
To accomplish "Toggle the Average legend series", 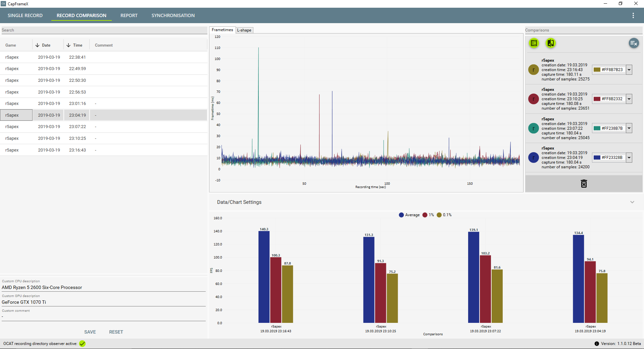I will click(x=409, y=215).
